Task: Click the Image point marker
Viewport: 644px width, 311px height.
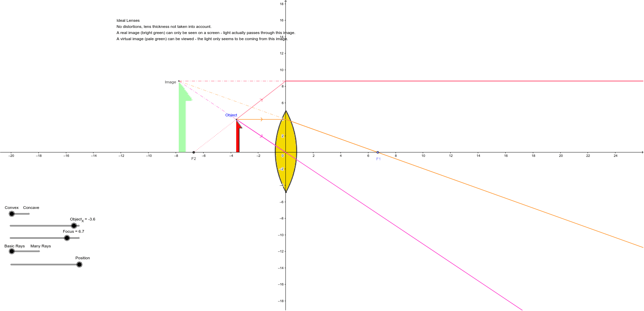Action: [x=178, y=82]
